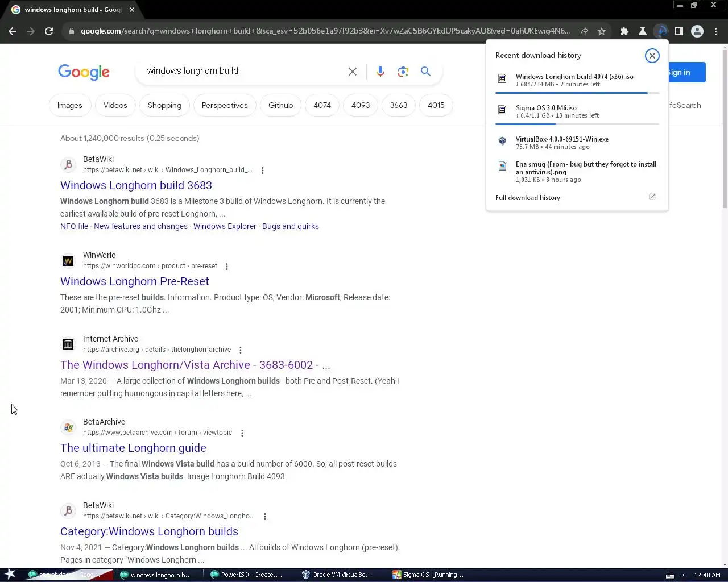Close the windows longhorn build tab
Image resolution: width=728 pixels, height=582 pixels.
(132, 10)
